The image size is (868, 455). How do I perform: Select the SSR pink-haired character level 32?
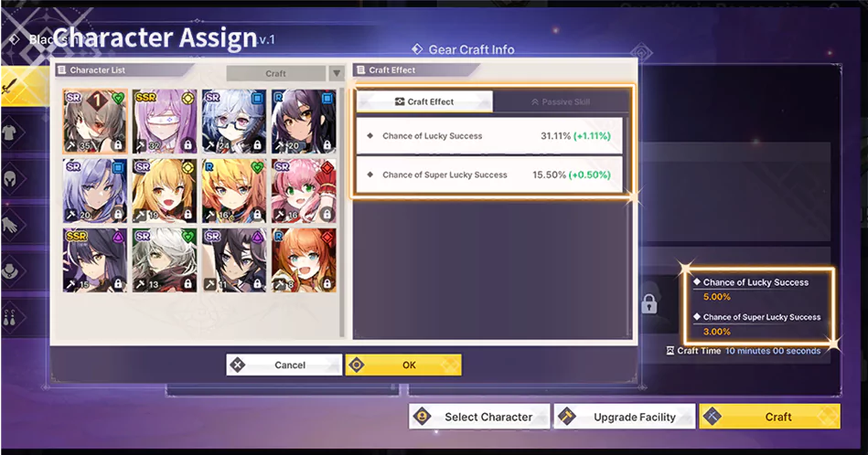pyautogui.click(x=165, y=122)
